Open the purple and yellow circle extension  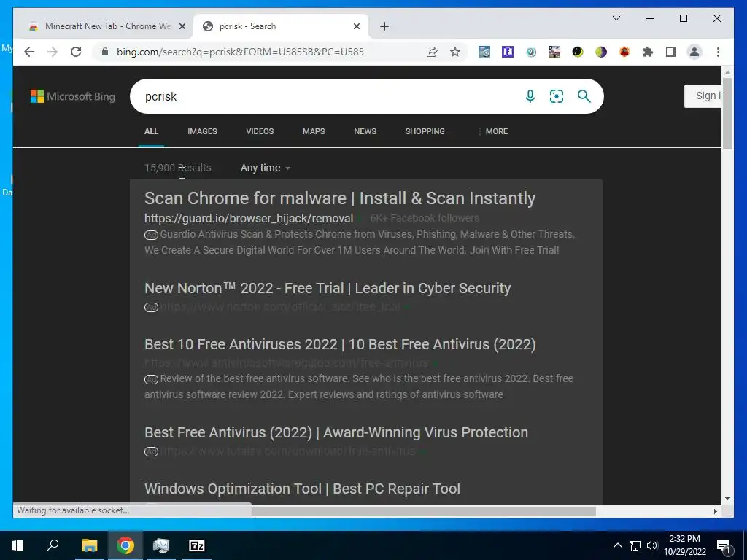(601, 52)
